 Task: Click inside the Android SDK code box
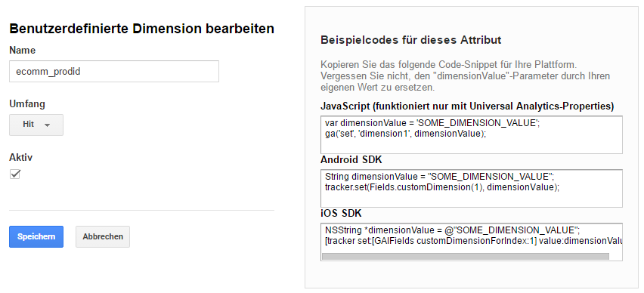point(471,188)
